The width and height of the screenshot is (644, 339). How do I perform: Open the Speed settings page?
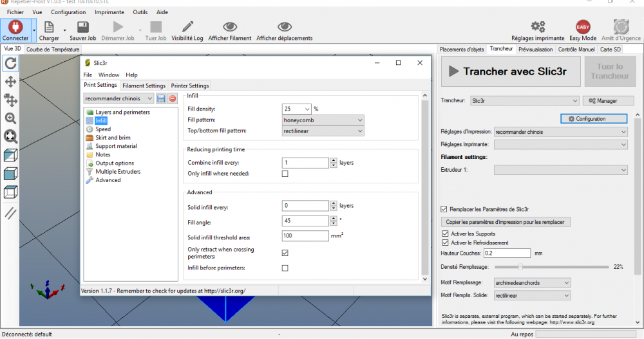pos(102,129)
